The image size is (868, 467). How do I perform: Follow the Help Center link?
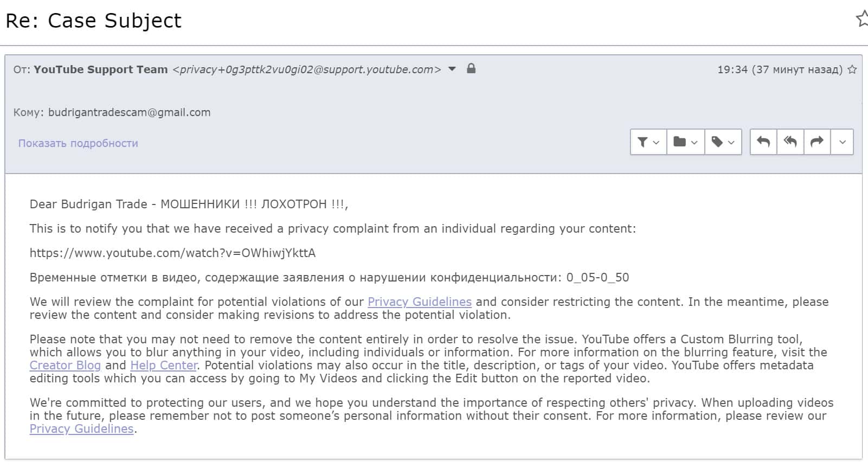click(164, 365)
